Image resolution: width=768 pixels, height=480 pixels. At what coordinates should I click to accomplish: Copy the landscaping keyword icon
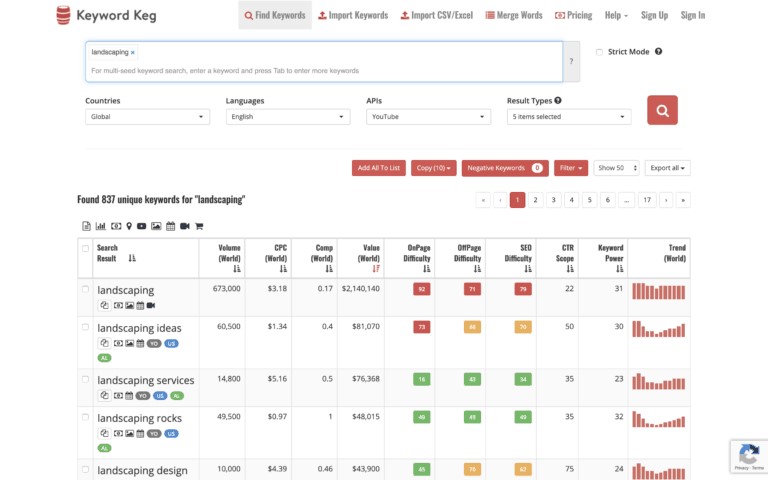pyautogui.click(x=104, y=305)
